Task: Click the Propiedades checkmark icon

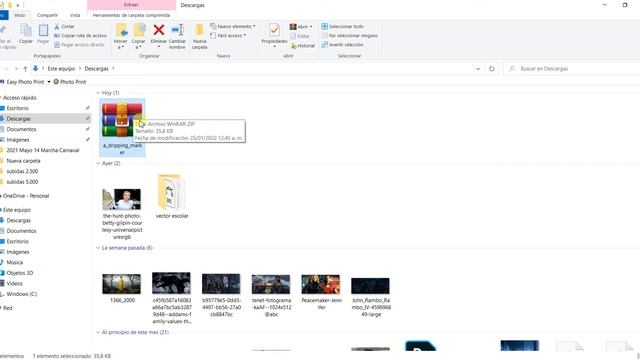Action: [x=274, y=31]
